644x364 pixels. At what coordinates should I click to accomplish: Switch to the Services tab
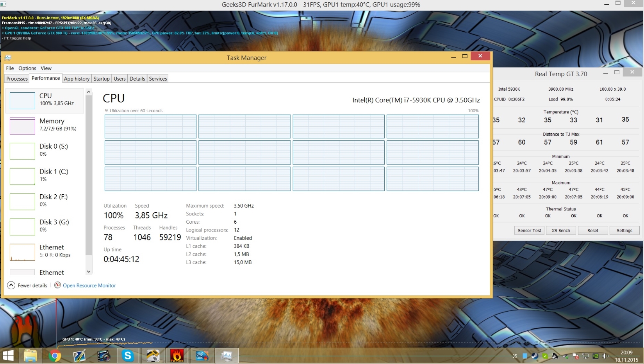pos(158,79)
